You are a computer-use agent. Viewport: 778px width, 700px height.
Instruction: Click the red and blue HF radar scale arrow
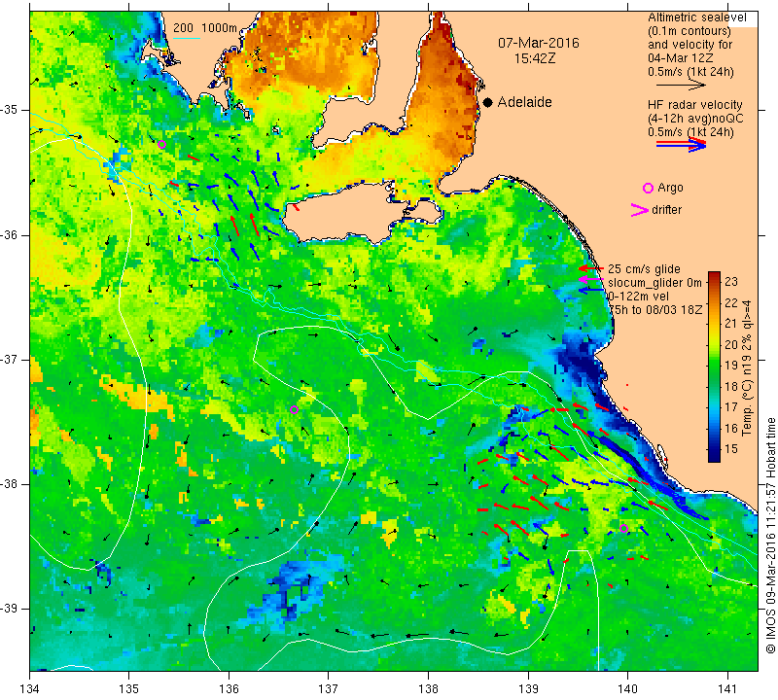[681, 145]
